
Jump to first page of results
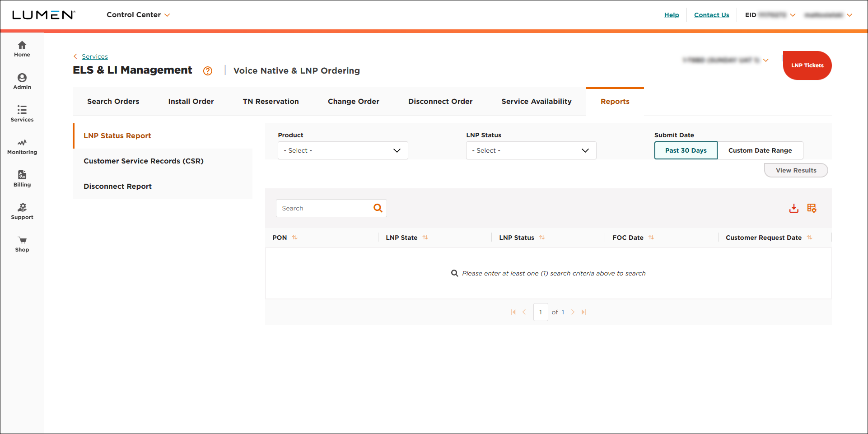[x=513, y=312]
